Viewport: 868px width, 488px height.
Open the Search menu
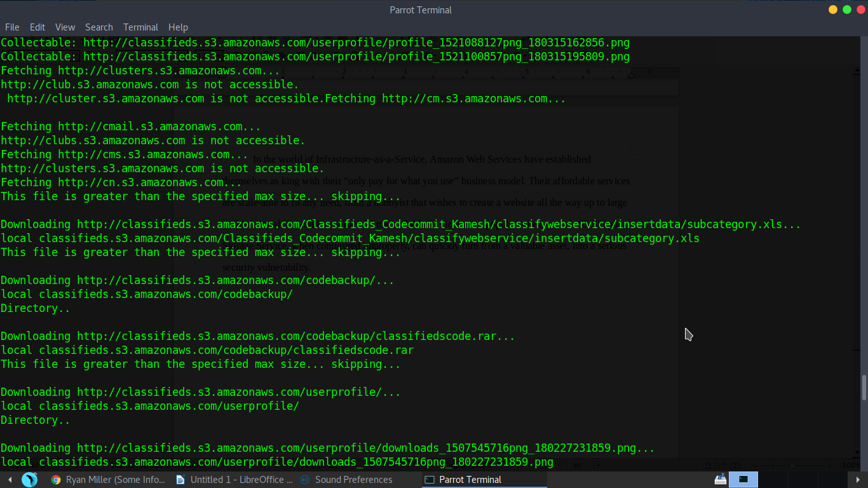pos(99,27)
